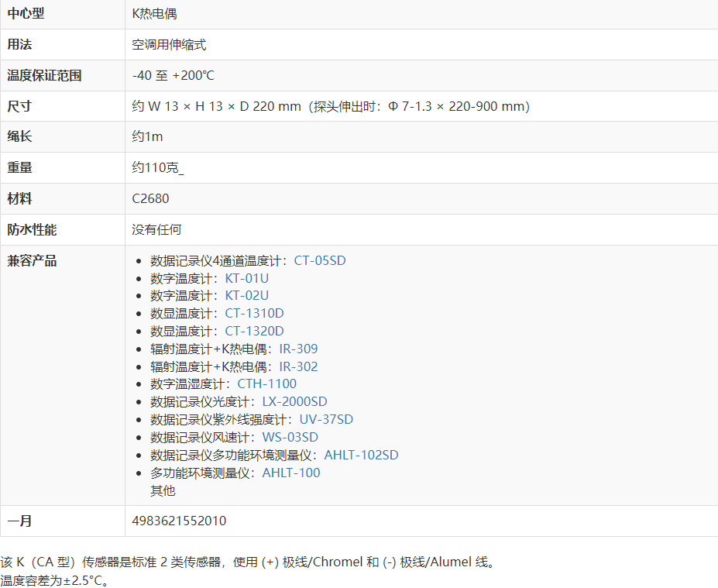This screenshot has width=718, height=588.
Task: Click the 兼容产品 row header
Action: 32,261
